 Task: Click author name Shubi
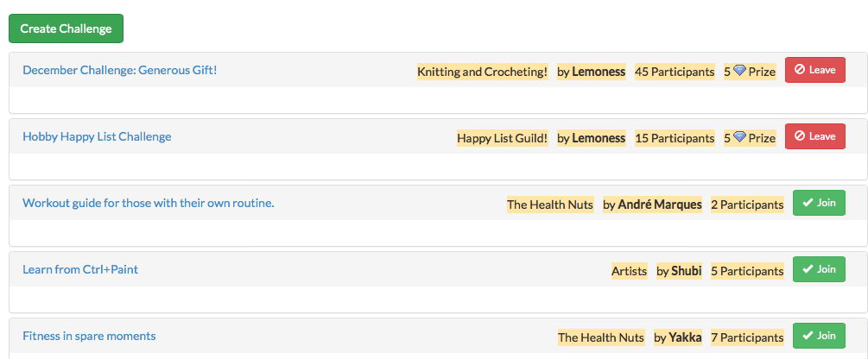coord(687,271)
